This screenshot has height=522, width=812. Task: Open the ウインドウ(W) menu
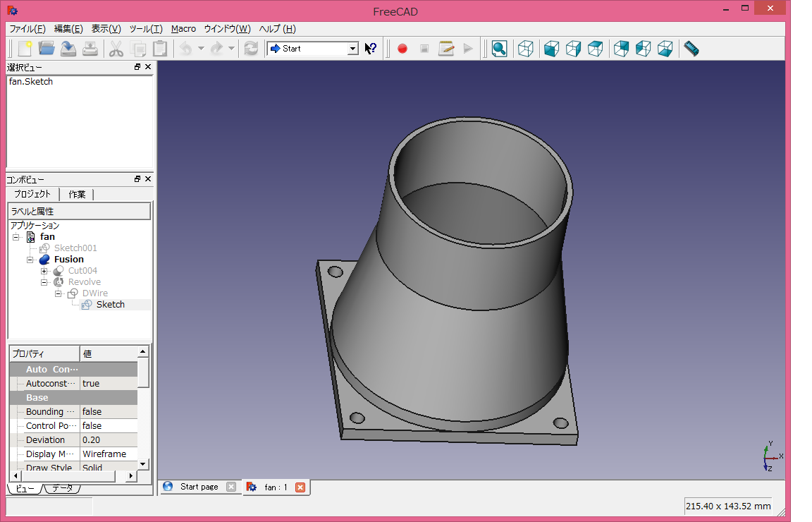point(228,29)
